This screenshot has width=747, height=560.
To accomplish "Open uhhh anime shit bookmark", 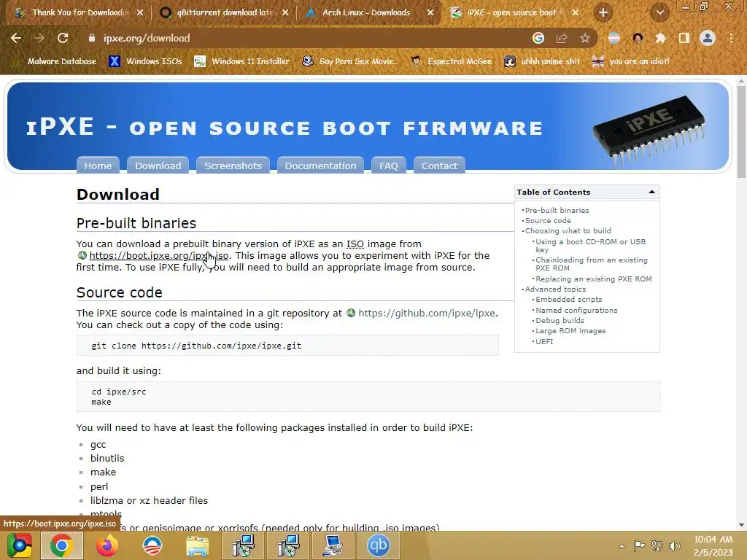I will click(x=542, y=61).
